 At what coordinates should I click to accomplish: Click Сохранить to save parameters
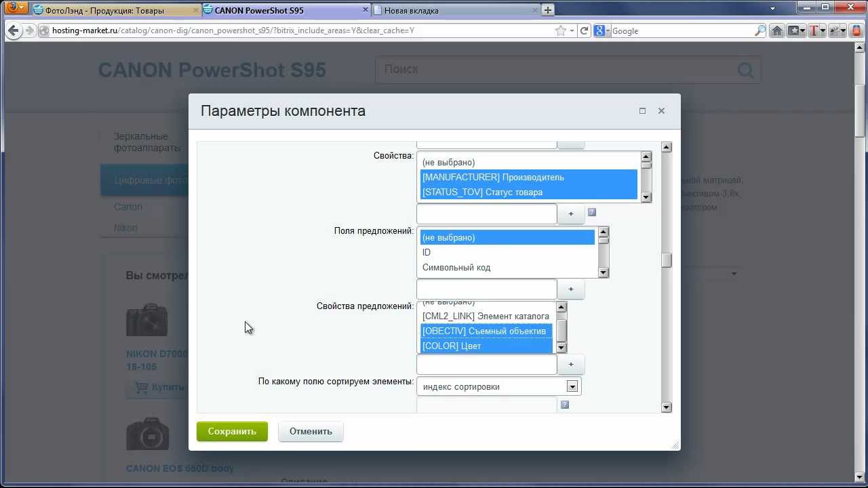(232, 431)
